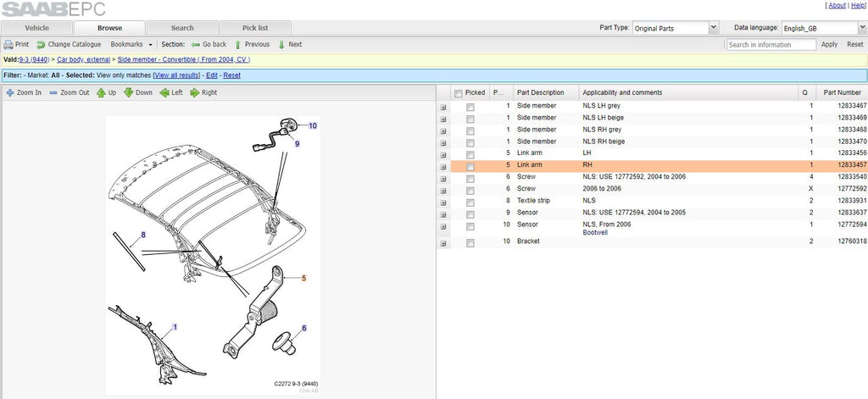This screenshot has height=399, width=868.
Task: Open the Part Type dropdown
Action: (x=714, y=28)
